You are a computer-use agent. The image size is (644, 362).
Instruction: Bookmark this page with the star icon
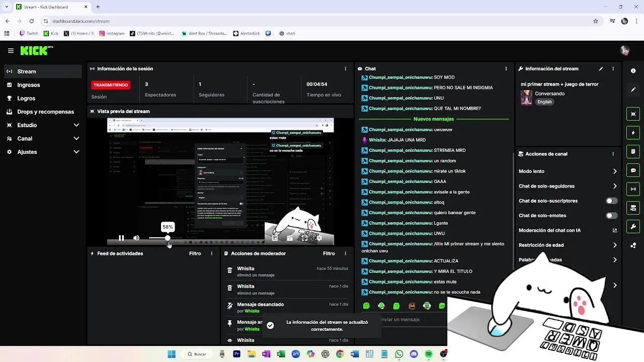tap(596, 21)
